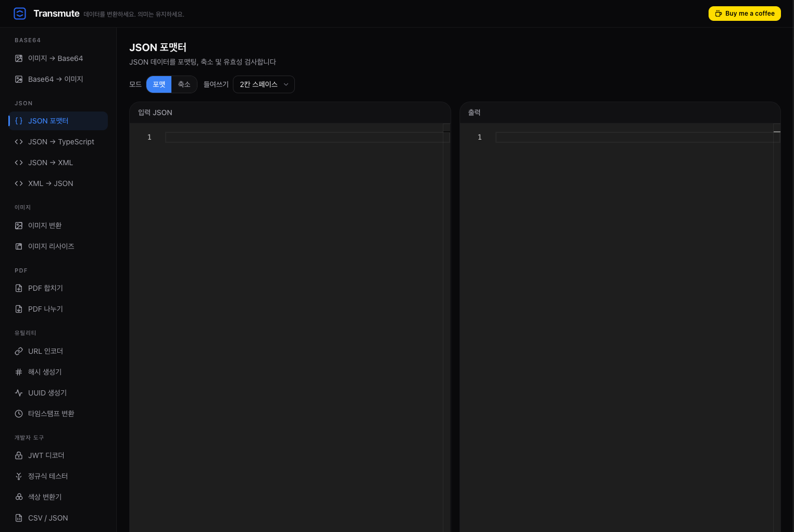Enable the 포맷 mode
This screenshot has width=794, height=532.
tap(159, 84)
